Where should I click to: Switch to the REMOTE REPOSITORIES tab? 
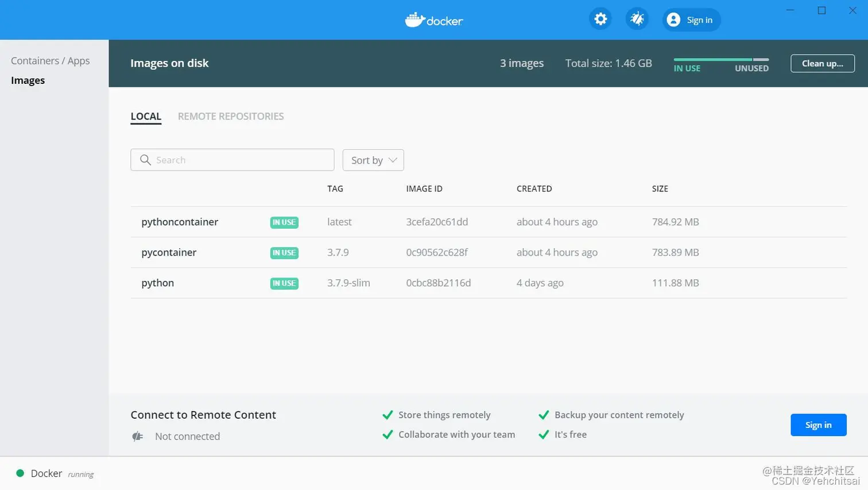tap(231, 116)
